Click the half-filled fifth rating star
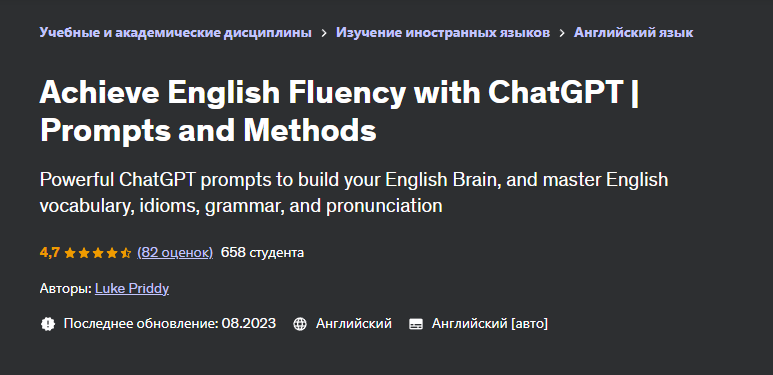The image size is (773, 375). [126, 253]
